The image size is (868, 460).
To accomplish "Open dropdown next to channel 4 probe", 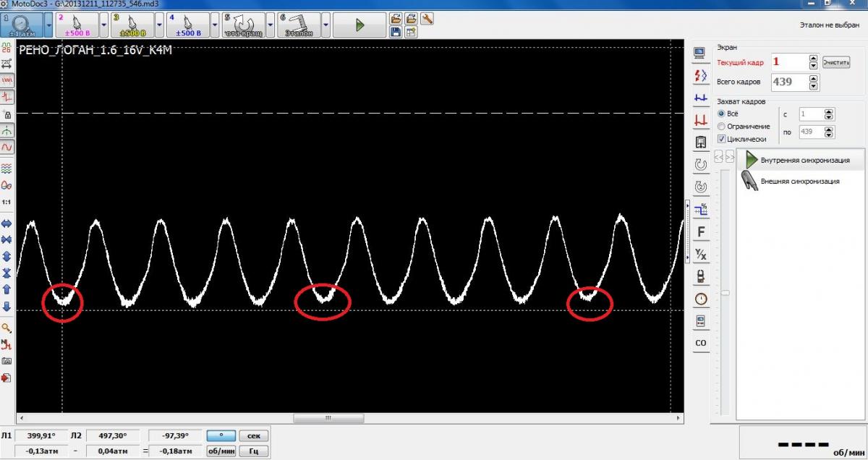I will point(216,25).
